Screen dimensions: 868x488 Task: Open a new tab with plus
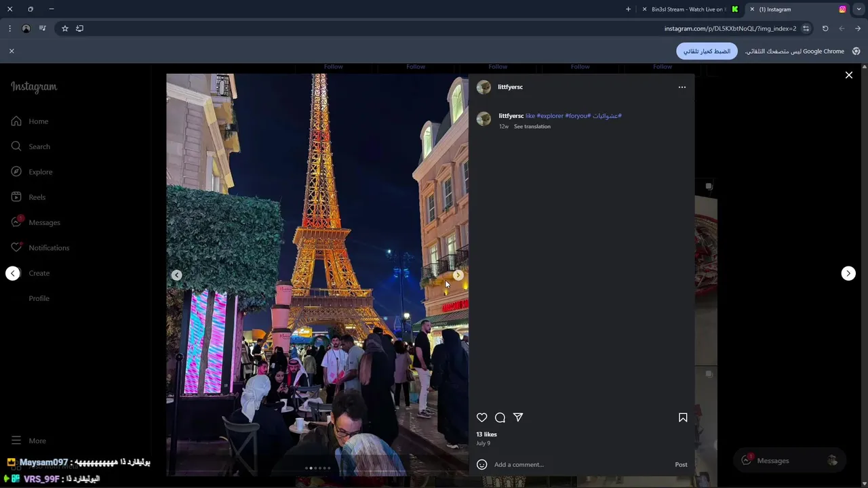pos(628,9)
